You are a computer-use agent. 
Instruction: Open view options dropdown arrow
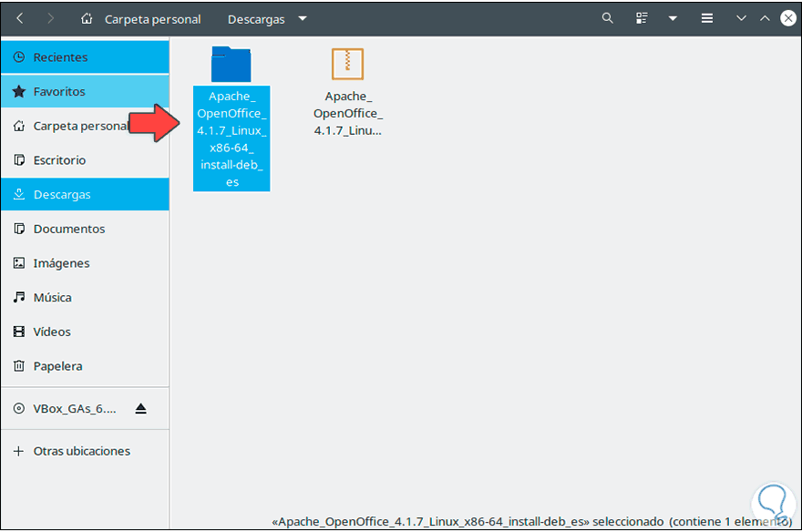(673, 19)
